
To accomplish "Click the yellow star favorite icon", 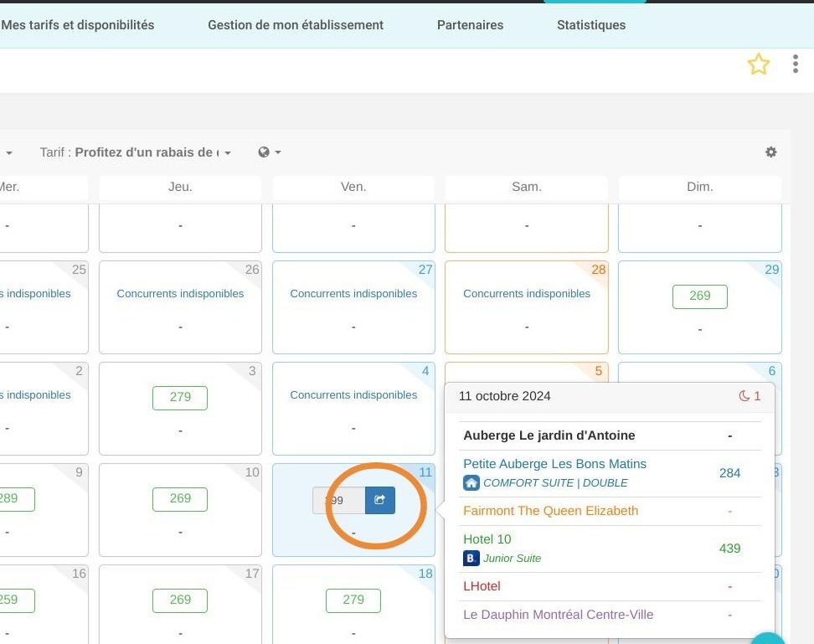I will click(x=758, y=64).
